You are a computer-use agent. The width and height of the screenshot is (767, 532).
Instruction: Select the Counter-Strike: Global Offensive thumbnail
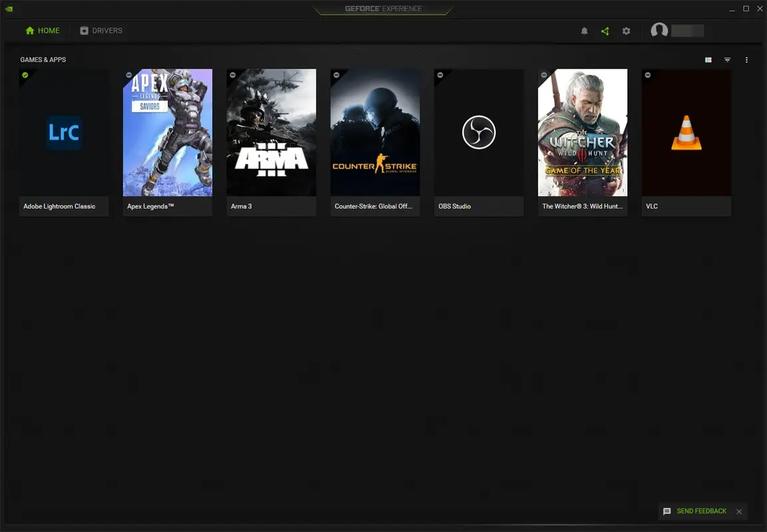coord(375,132)
